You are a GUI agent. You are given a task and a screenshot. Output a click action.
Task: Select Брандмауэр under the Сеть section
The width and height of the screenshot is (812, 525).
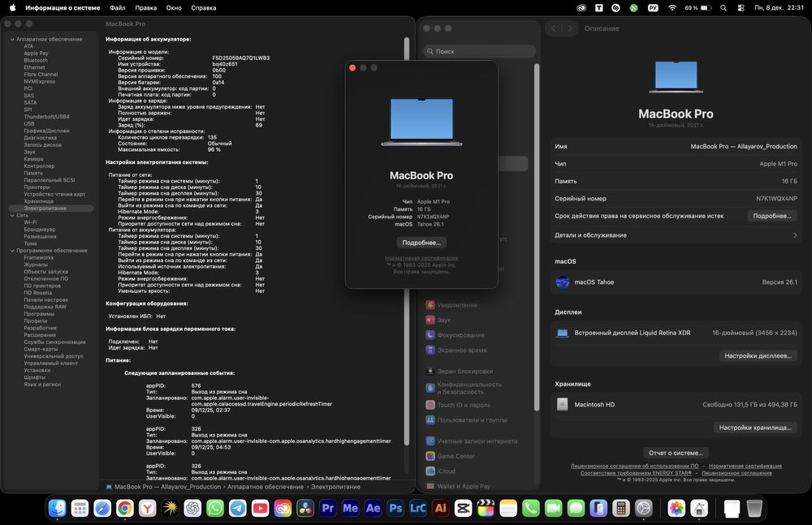pos(39,230)
